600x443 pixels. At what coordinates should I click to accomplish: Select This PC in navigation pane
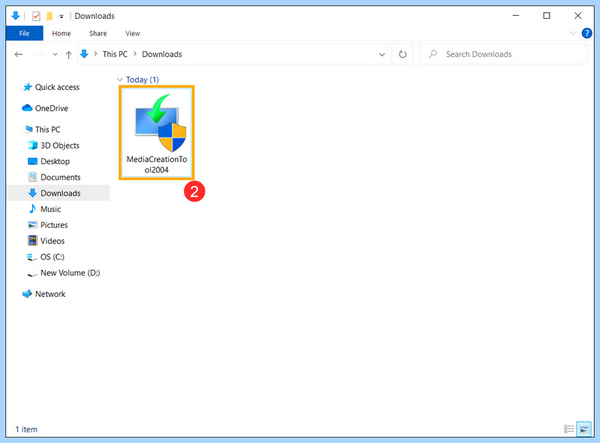pyautogui.click(x=47, y=129)
